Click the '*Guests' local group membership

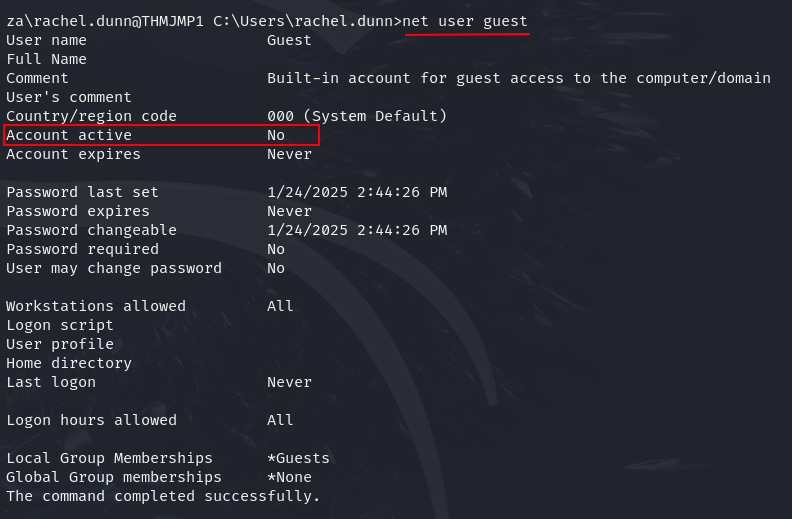[x=298, y=458]
